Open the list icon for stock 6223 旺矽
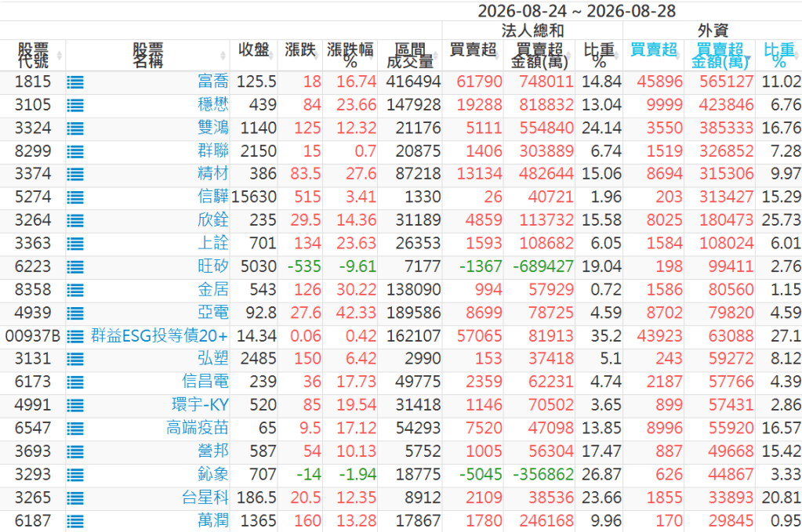The height and width of the screenshot is (532, 802). pos(75,266)
